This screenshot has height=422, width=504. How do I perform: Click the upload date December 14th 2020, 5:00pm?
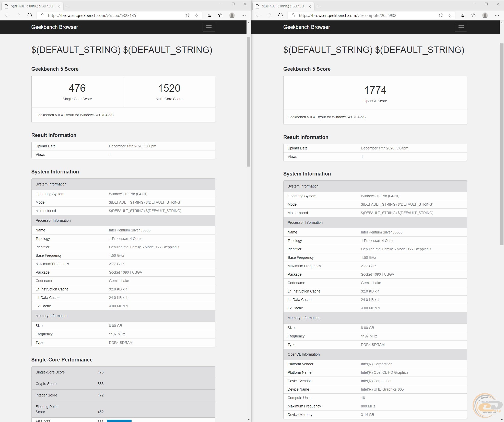(133, 146)
